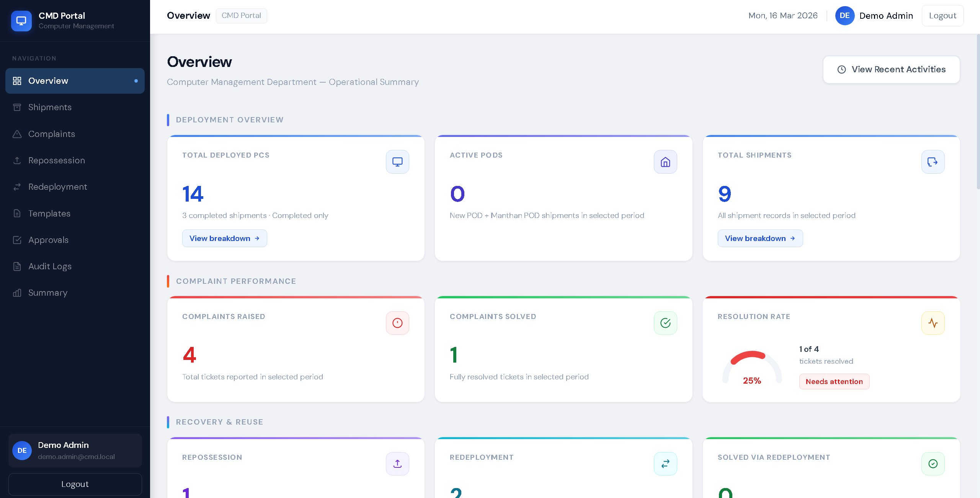Click the page's vertical scrollbar
This screenshot has height=498, width=980.
point(978,111)
